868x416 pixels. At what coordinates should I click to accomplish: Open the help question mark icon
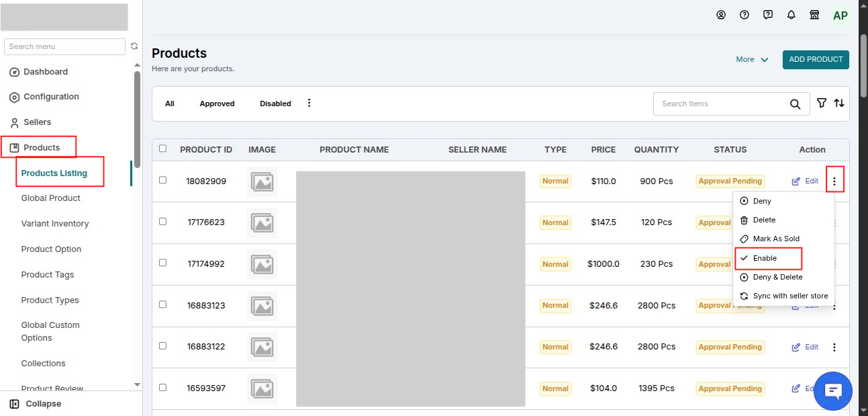[x=744, y=15]
